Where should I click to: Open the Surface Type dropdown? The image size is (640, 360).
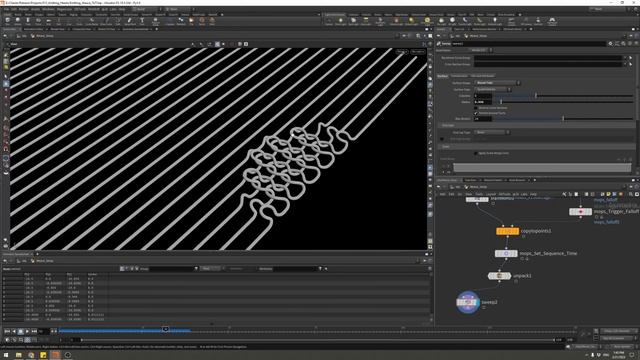click(492, 89)
